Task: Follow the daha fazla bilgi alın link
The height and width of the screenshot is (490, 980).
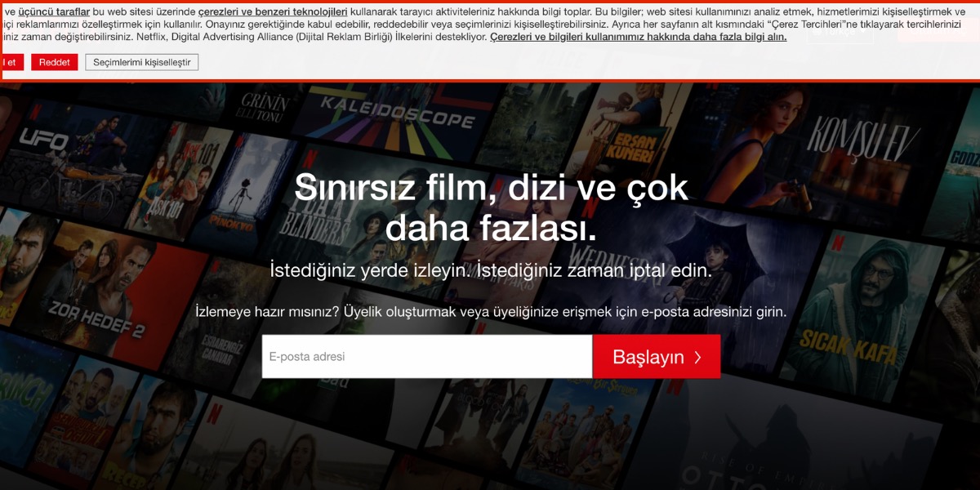Action: (638, 37)
